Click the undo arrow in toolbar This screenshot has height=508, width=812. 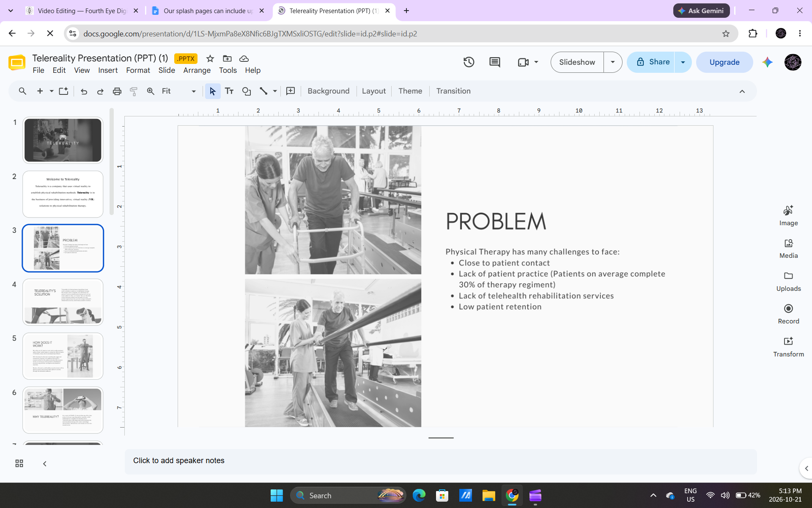tap(84, 91)
